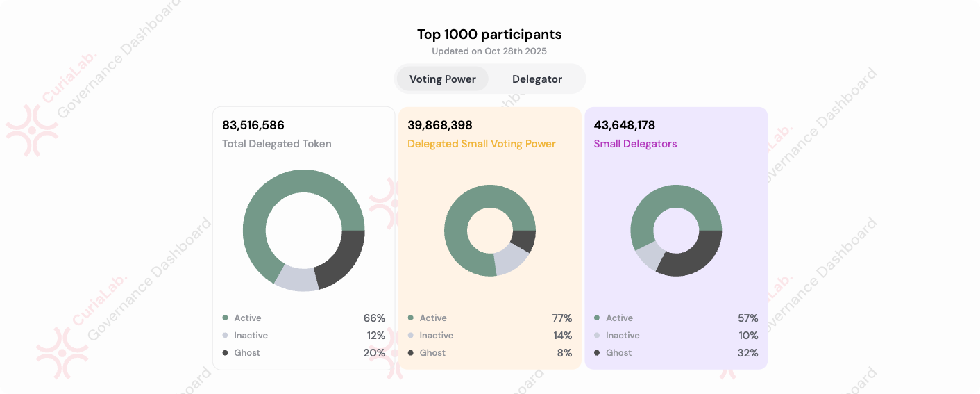Click the Total Delegated Token label
This screenshot has height=394, width=980.
click(x=276, y=144)
